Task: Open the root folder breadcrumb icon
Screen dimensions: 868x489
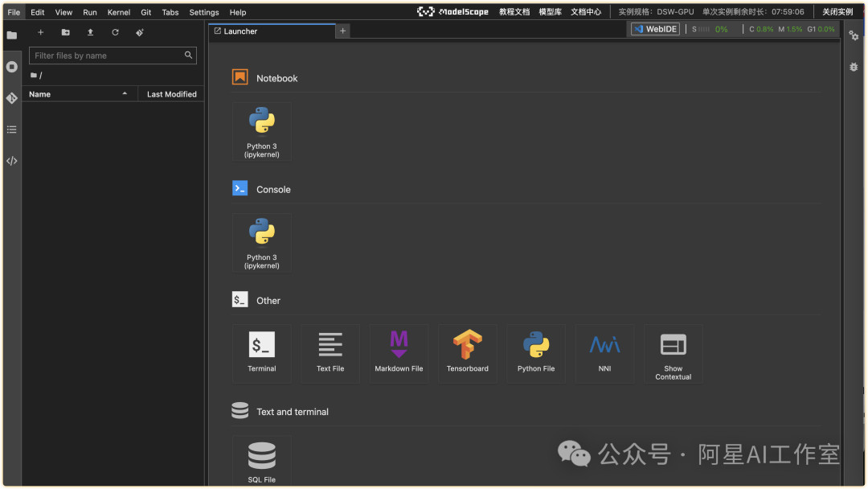Action: (34, 75)
